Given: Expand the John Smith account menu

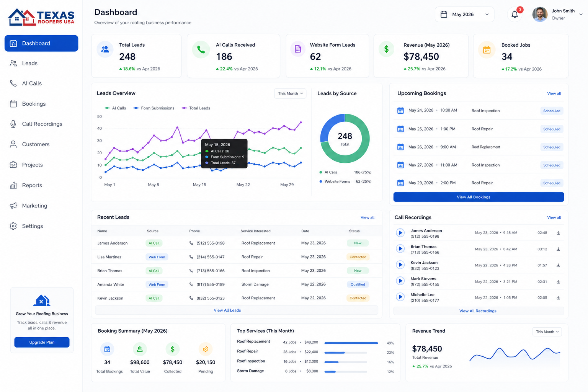Looking at the screenshot, I should coord(581,15).
